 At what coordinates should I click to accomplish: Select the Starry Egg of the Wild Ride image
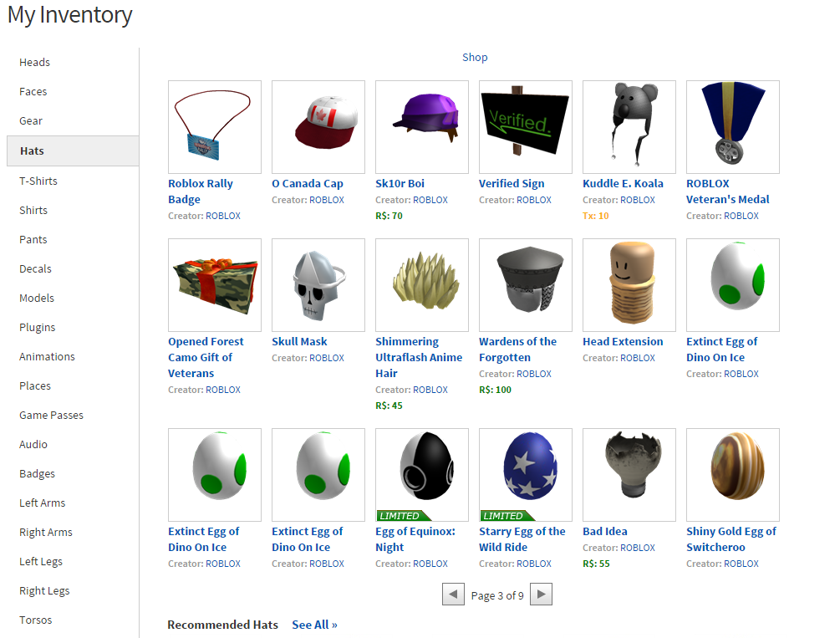tap(526, 474)
